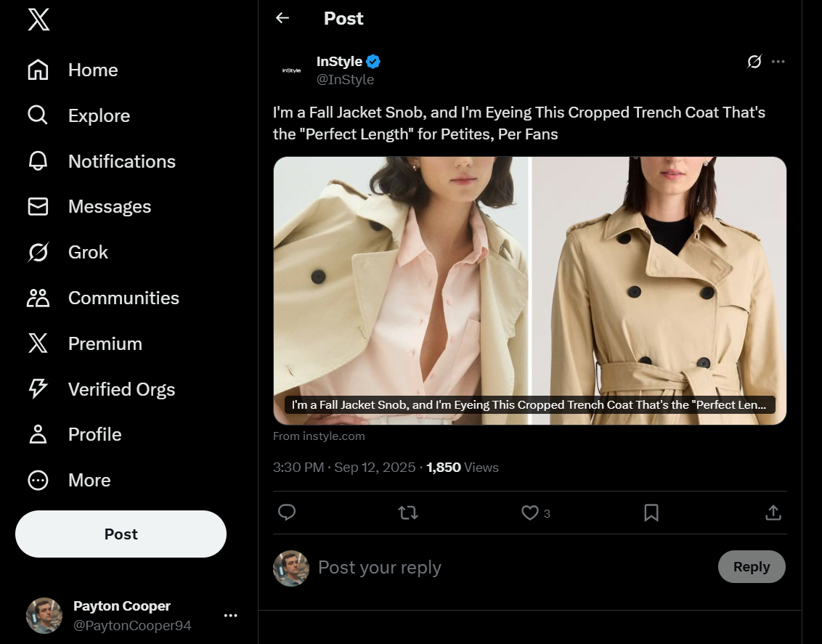822x644 pixels.
Task: Repost the InStyle post
Action: coord(408,513)
